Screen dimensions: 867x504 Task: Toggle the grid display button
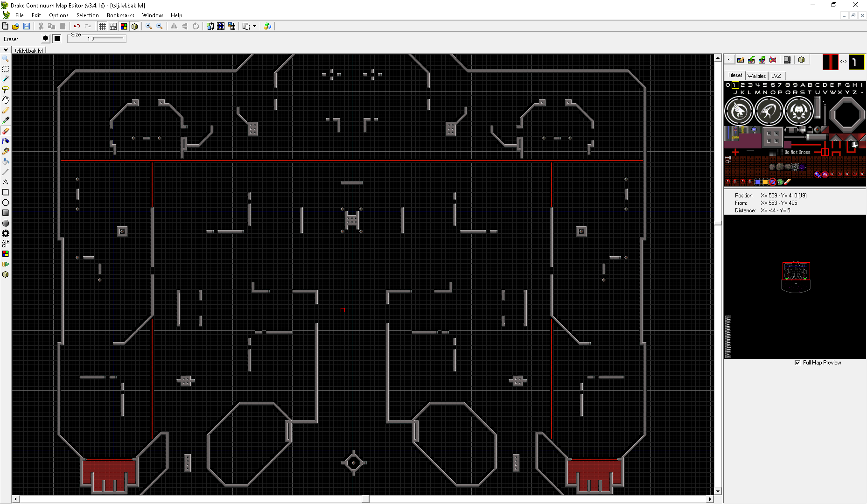click(x=102, y=26)
